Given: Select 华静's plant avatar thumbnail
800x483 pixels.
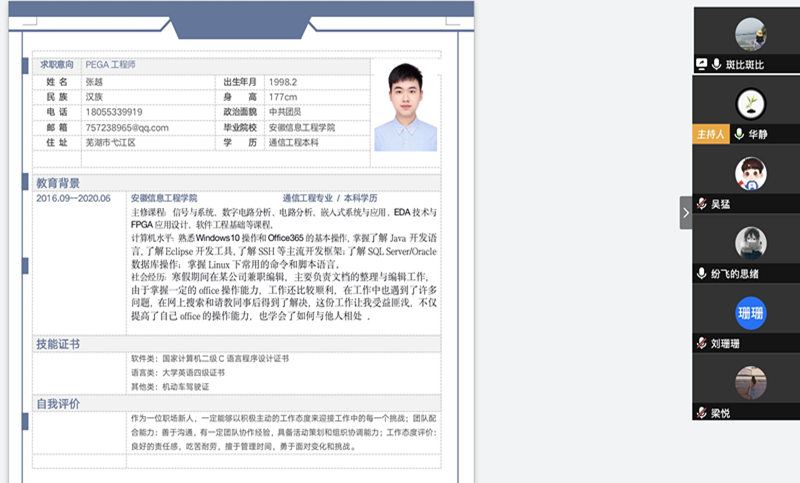Looking at the screenshot, I should coord(750,103).
